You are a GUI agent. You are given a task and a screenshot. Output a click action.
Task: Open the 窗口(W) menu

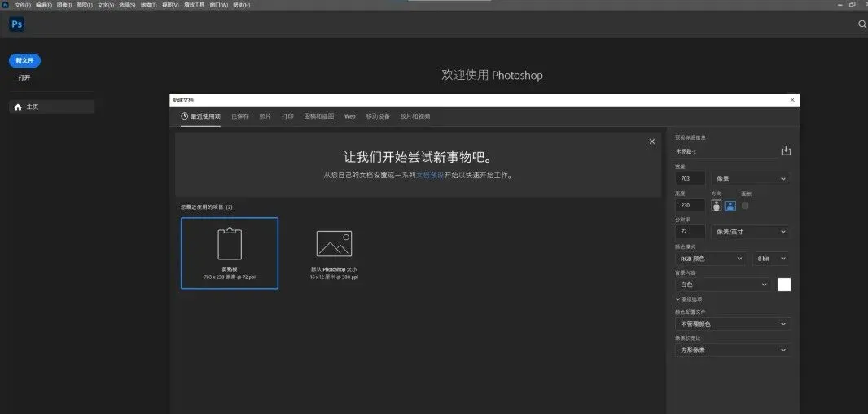pyautogui.click(x=219, y=4)
